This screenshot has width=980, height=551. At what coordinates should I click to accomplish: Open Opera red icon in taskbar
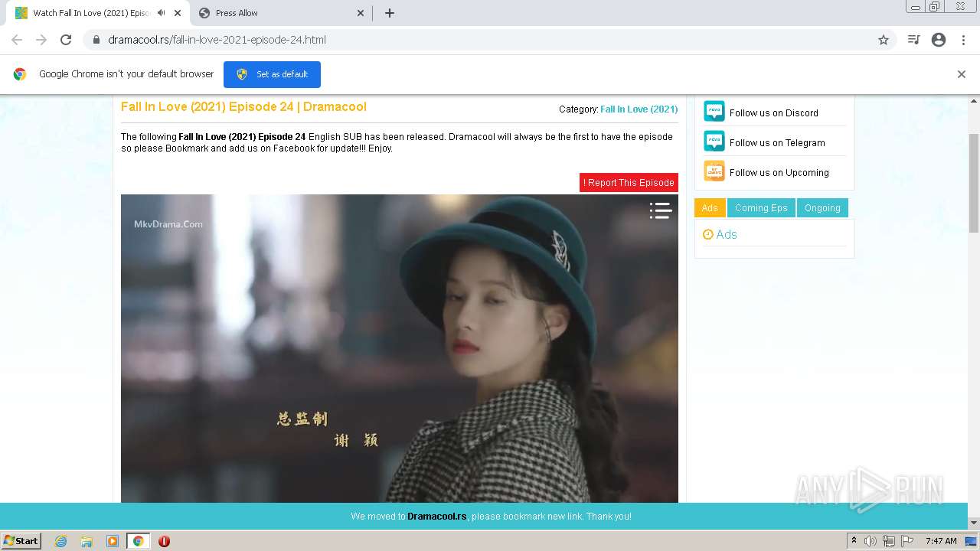click(x=164, y=541)
